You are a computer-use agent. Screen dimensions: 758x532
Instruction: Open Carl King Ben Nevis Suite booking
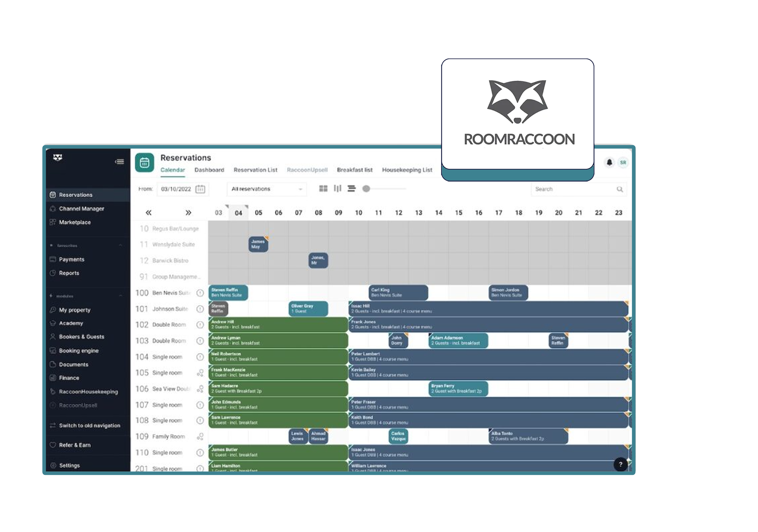pos(398,293)
